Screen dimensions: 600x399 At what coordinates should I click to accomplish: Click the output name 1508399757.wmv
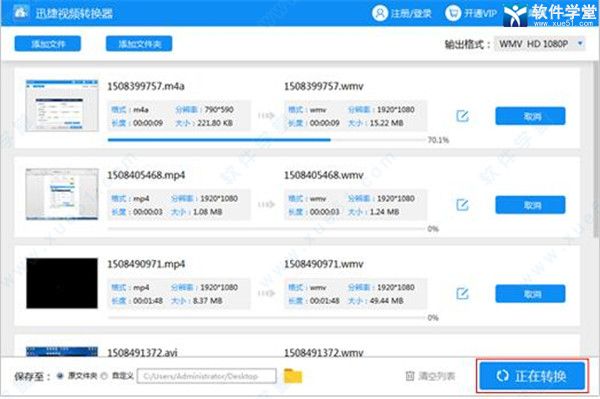click(323, 86)
